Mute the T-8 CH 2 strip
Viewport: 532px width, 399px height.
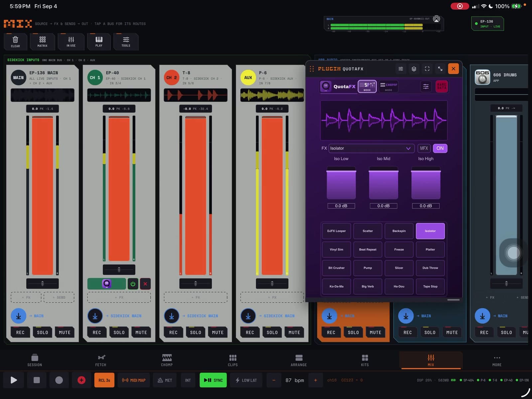[218, 332]
